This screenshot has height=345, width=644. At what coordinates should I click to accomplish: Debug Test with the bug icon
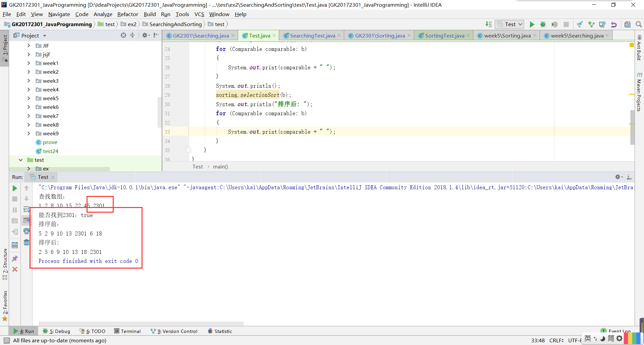click(x=543, y=24)
